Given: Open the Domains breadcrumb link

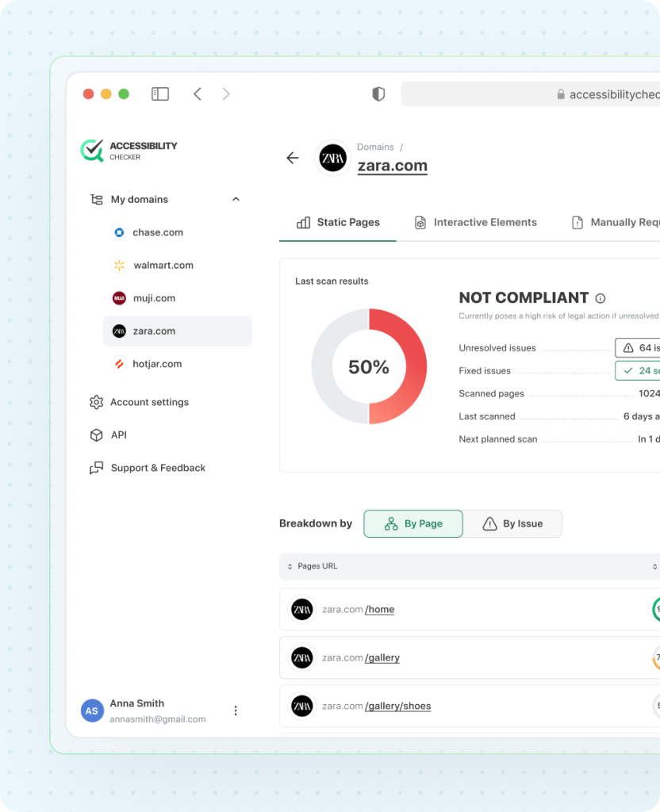Looking at the screenshot, I should click(375, 147).
